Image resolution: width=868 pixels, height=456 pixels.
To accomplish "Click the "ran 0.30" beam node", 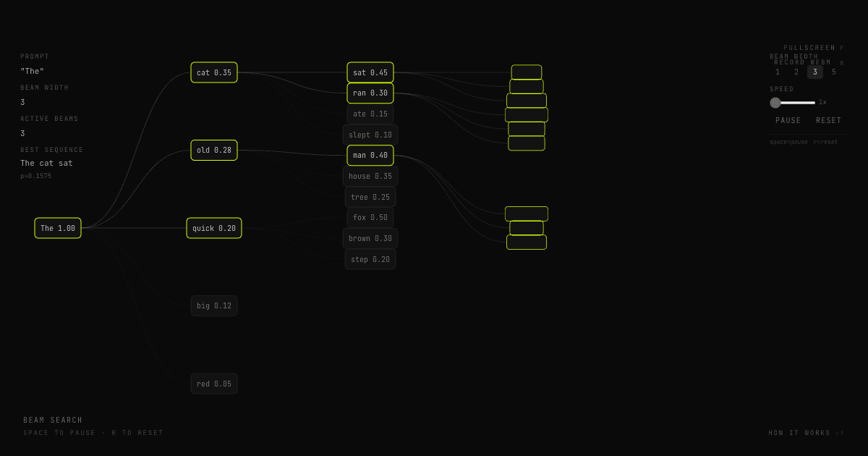I will (370, 93).
